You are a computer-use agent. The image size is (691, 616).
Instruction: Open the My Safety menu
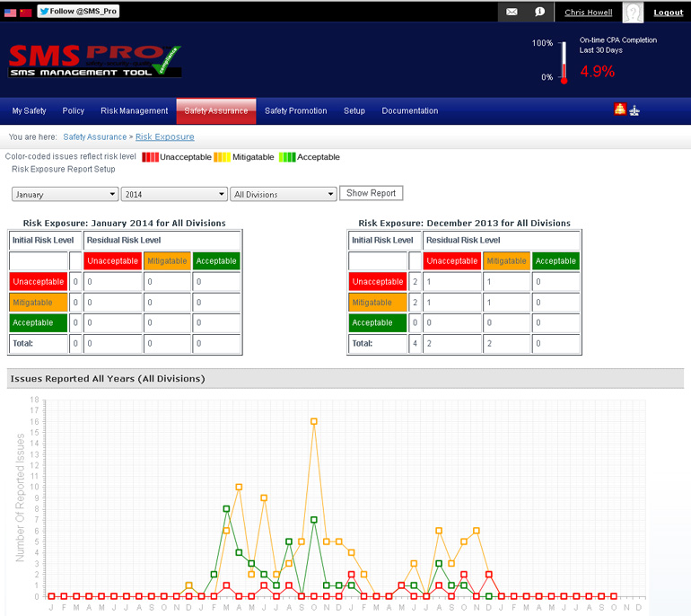pos(29,110)
